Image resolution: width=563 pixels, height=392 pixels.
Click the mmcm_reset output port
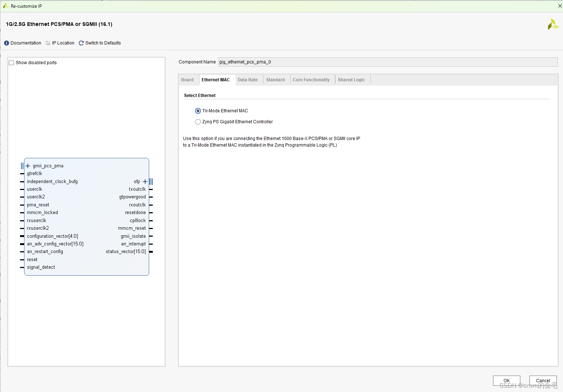pyautogui.click(x=132, y=228)
